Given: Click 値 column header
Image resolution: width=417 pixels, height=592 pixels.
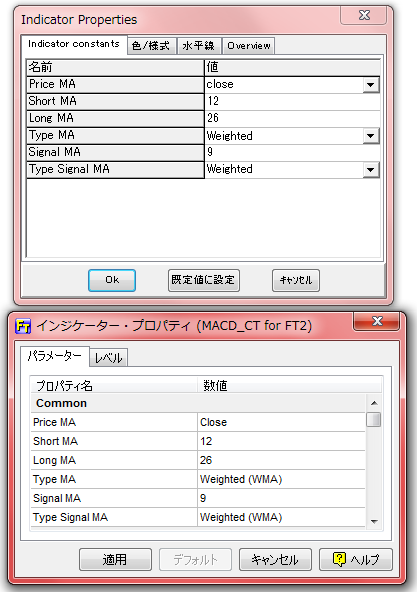Looking at the screenshot, I should pyautogui.click(x=292, y=67).
